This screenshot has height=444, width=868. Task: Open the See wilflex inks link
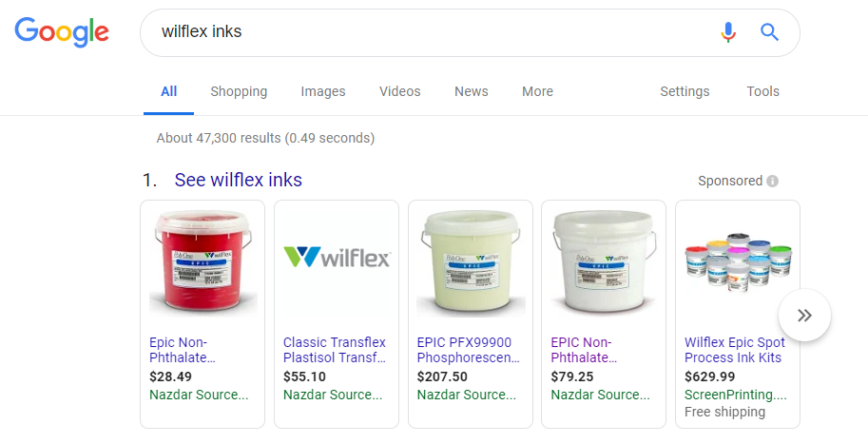tap(238, 180)
